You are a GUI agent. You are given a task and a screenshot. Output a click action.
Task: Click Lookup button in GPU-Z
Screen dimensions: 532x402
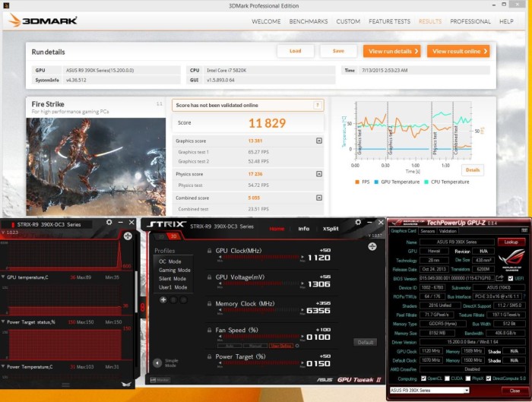(511, 242)
